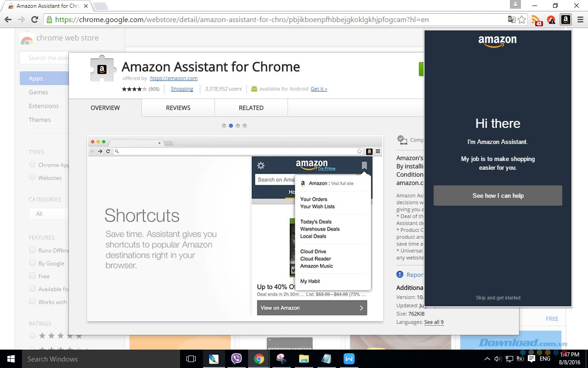Check the Free filter checkbox

tap(32, 276)
